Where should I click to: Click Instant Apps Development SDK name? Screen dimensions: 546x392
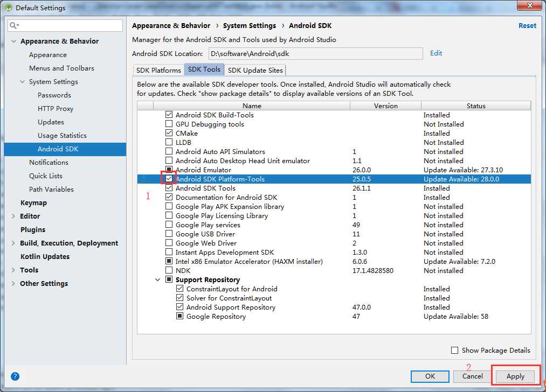click(225, 252)
